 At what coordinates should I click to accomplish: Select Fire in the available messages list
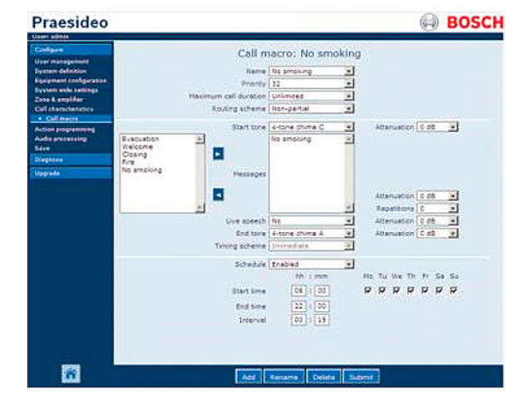pyautogui.click(x=128, y=162)
